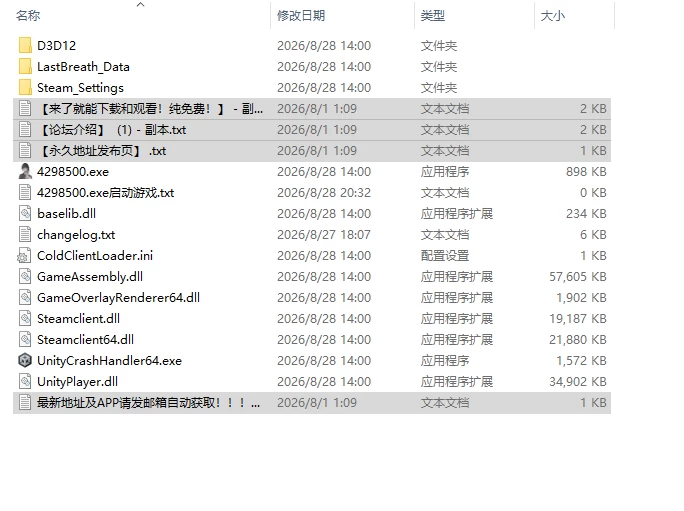Select the file name UnityPlayer.dll
The width and height of the screenshot is (684, 511).
pyautogui.click(x=77, y=381)
